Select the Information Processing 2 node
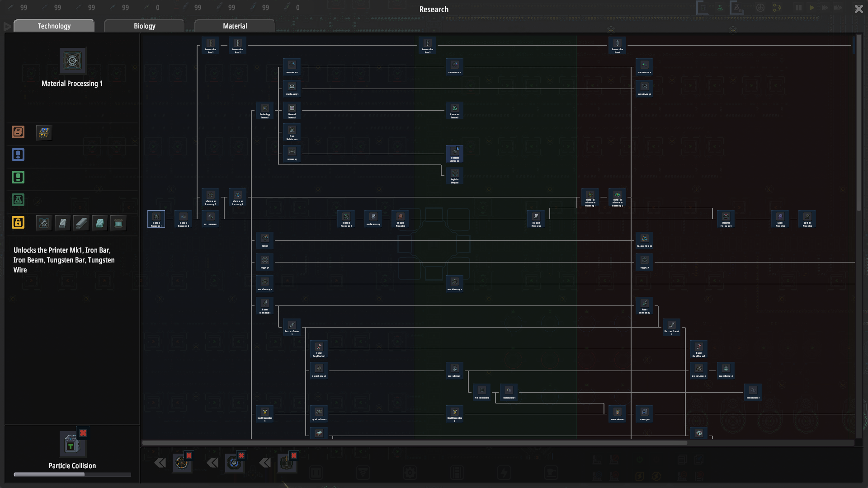The width and height of the screenshot is (868, 488). pos(238,197)
